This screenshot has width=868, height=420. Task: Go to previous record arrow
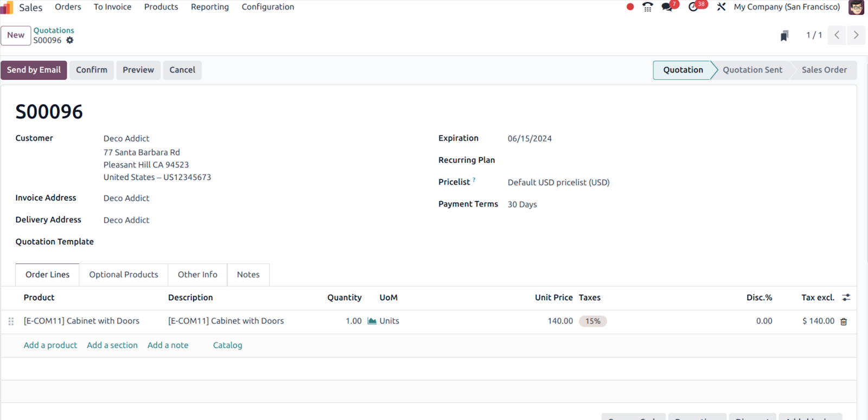(837, 35)
